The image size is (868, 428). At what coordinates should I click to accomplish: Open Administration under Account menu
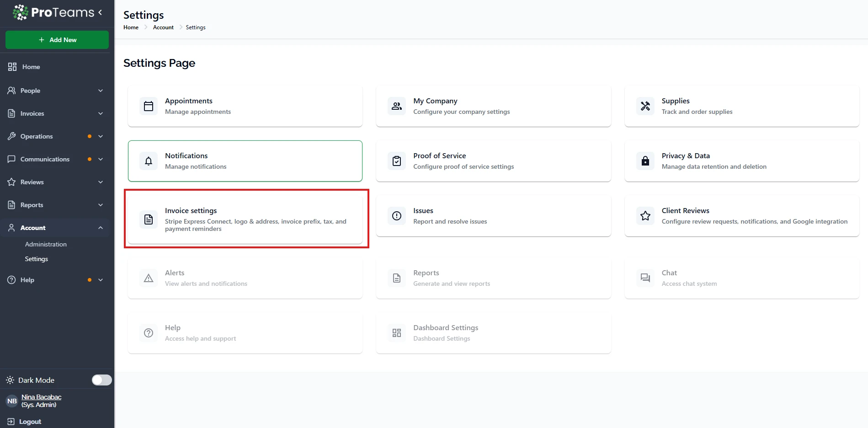(46, 244)
